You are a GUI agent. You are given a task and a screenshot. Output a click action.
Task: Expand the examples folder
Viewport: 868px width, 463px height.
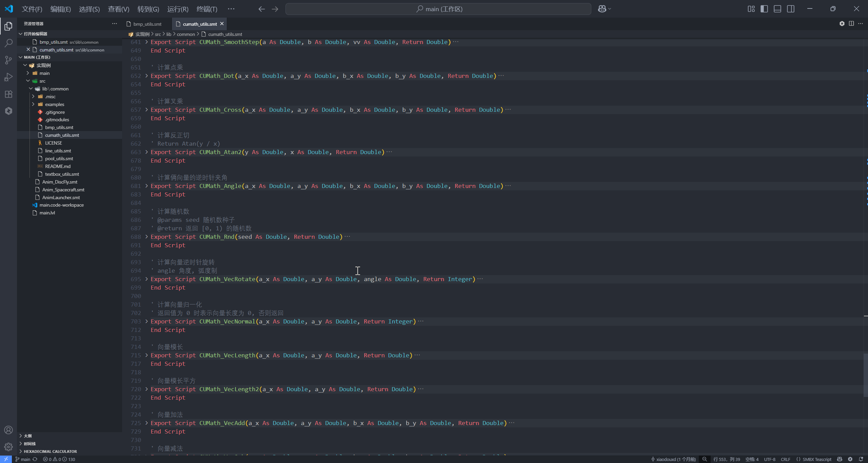[70, 104]
